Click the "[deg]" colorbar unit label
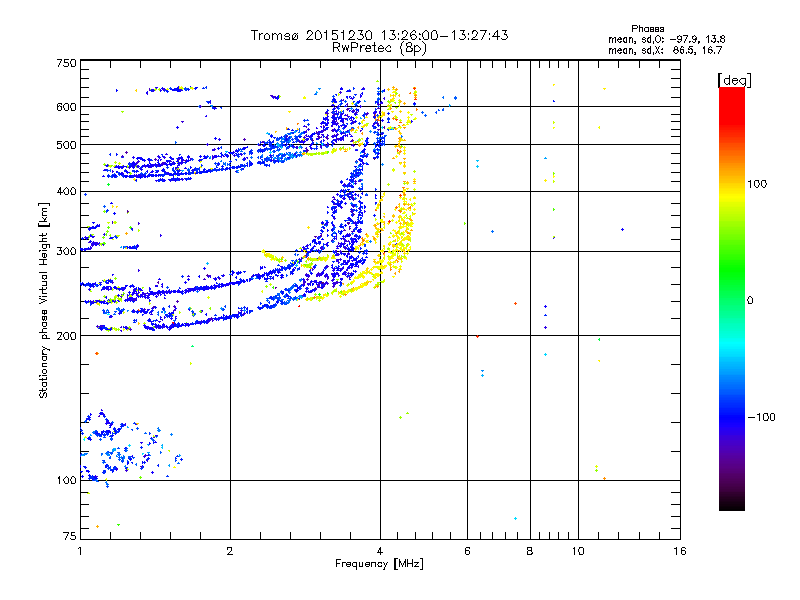The image size is (800, 600). tap(734, 80)
